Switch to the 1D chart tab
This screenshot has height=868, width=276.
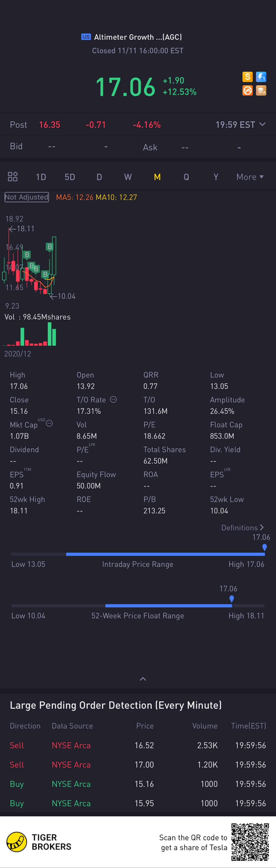(41, 177)
